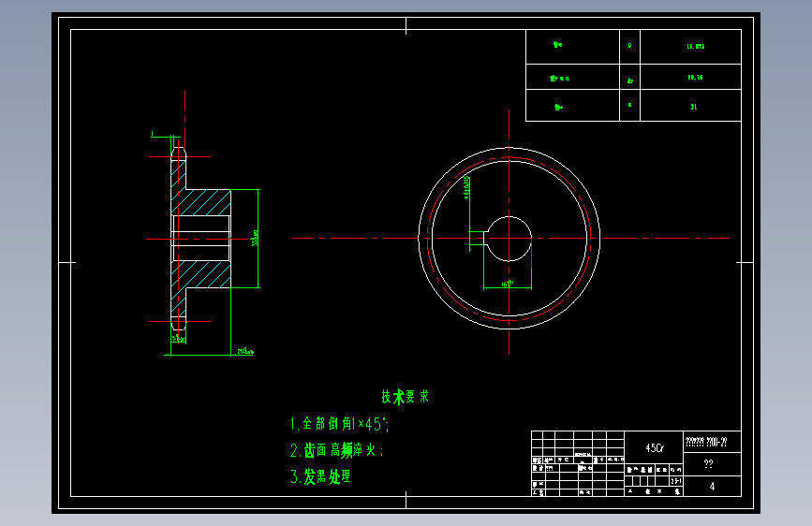Click the sheet number 4 cell
812x526 pixels.
(x=712, y=486)
